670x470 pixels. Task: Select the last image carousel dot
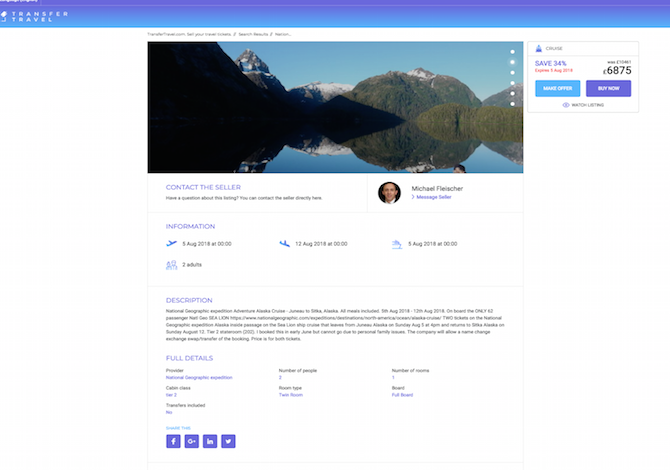pyautogui.click(x=513, y=103)
